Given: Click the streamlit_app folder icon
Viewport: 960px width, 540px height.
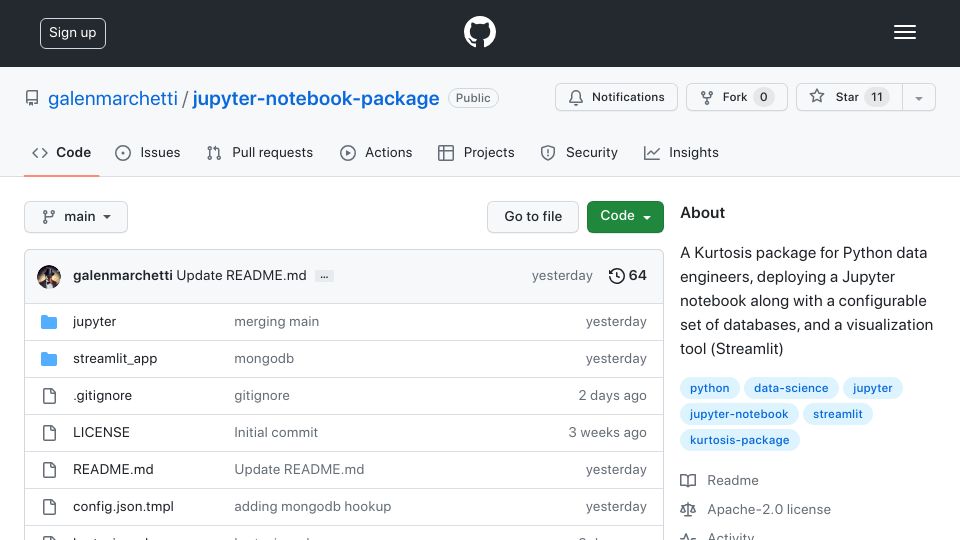Looking at the screenshot, I should point(49,359).
